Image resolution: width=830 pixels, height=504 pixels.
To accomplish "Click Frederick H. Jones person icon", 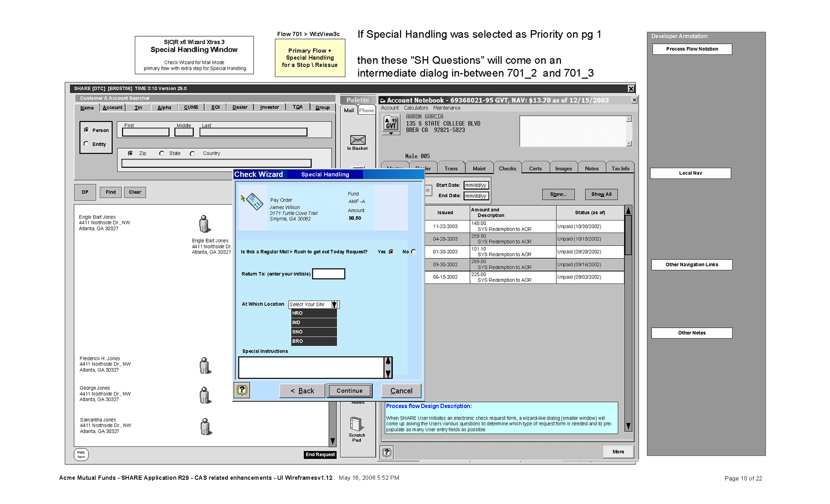I will click(205, 366).
